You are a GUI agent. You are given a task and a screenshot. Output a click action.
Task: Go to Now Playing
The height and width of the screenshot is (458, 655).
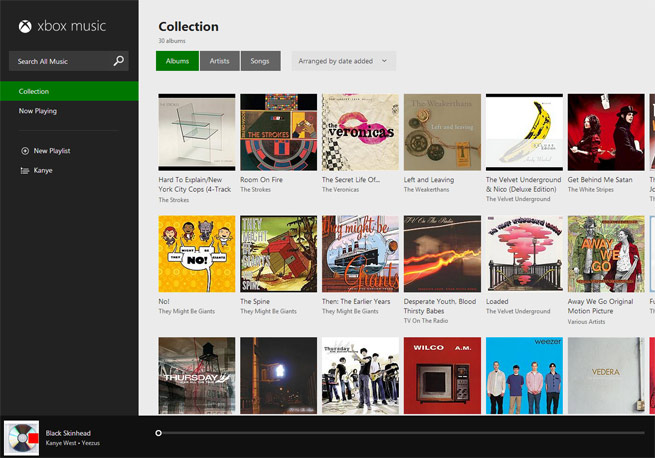coord(38,111)
